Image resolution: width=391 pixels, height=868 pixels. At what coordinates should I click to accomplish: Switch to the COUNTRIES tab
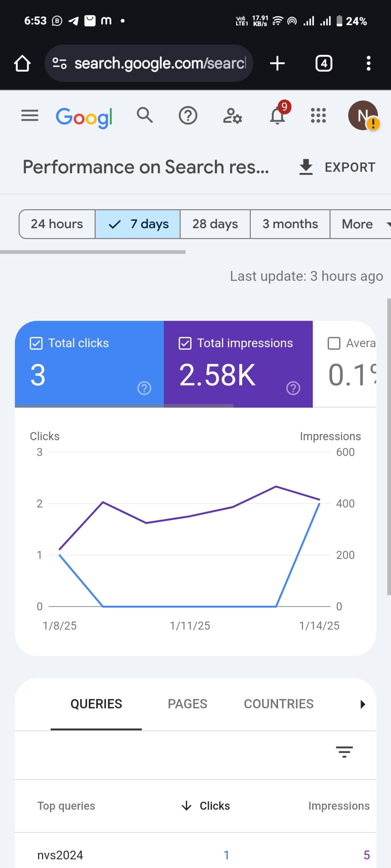[279, 704]
